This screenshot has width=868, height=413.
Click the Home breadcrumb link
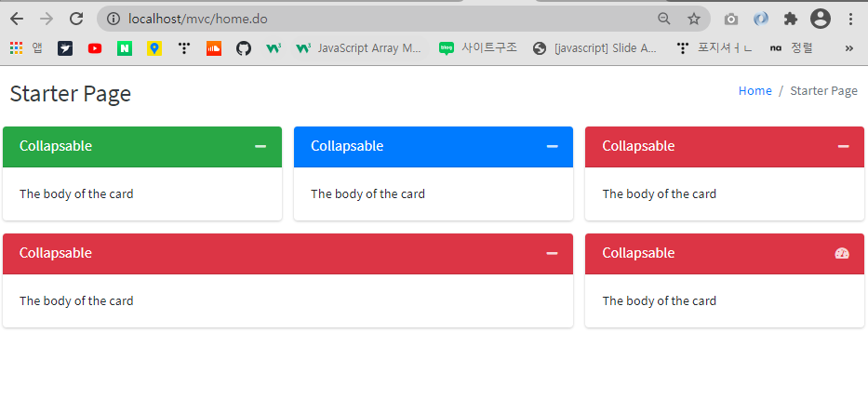754,91
